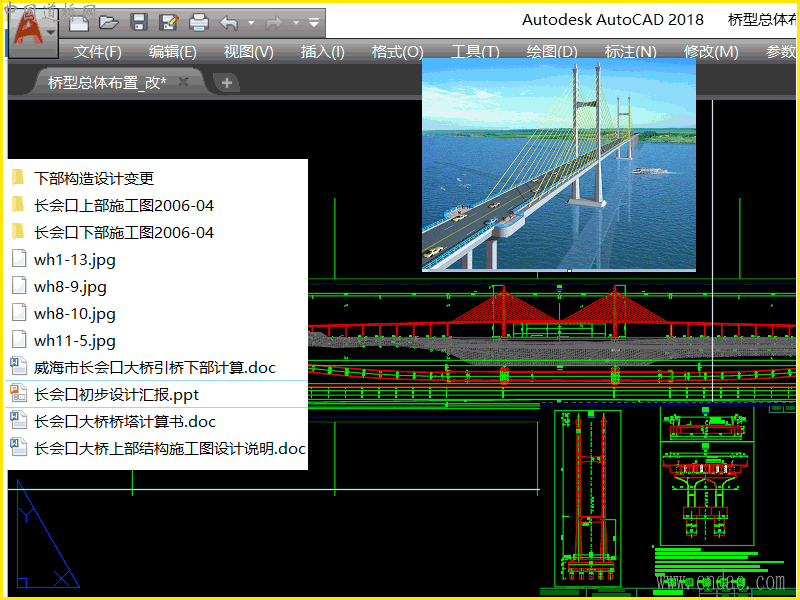Add a new drawing tab with plus button

click(227, 83)
